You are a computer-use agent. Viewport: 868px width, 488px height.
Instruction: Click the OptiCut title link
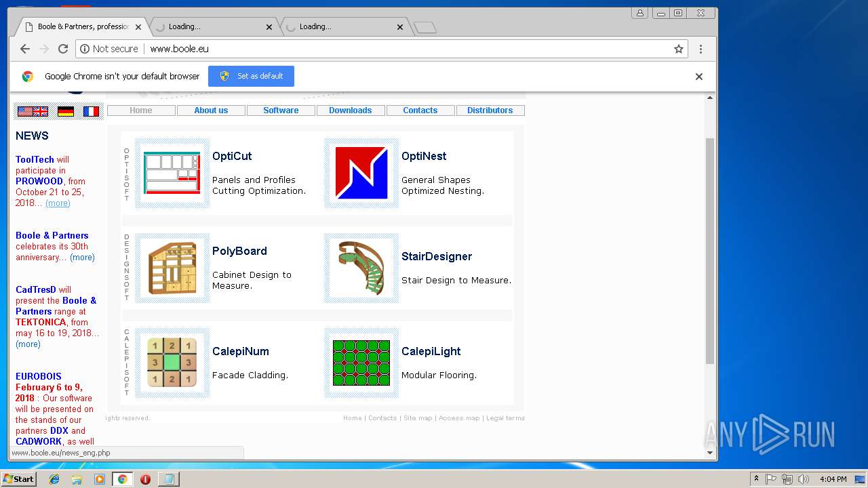tap(232, 156)
